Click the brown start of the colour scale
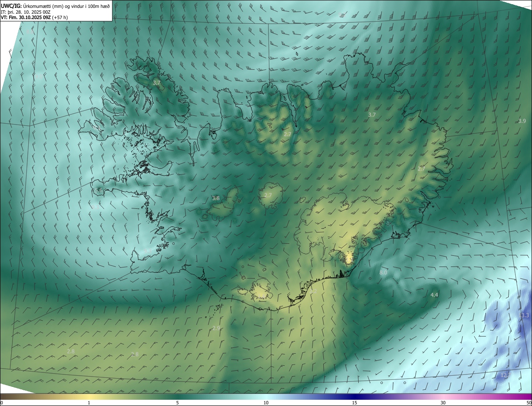 4,396
